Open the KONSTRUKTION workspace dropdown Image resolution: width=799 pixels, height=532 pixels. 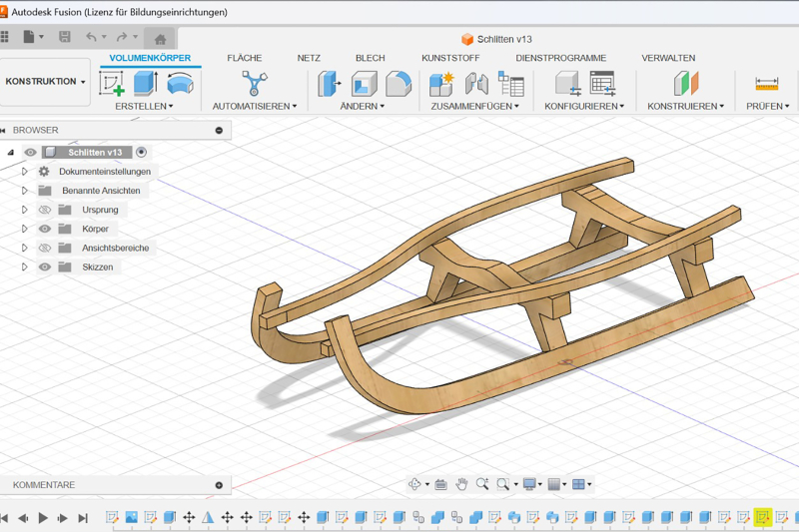[45, 82]
